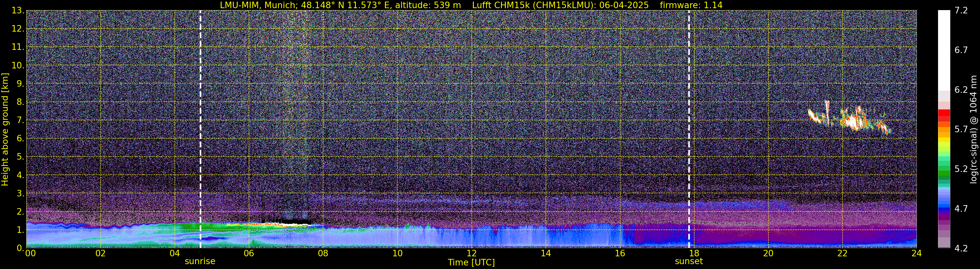Click the x-axis tick label '10'
Viewport: 980px width, 269px height.
(x=397, y=253)
